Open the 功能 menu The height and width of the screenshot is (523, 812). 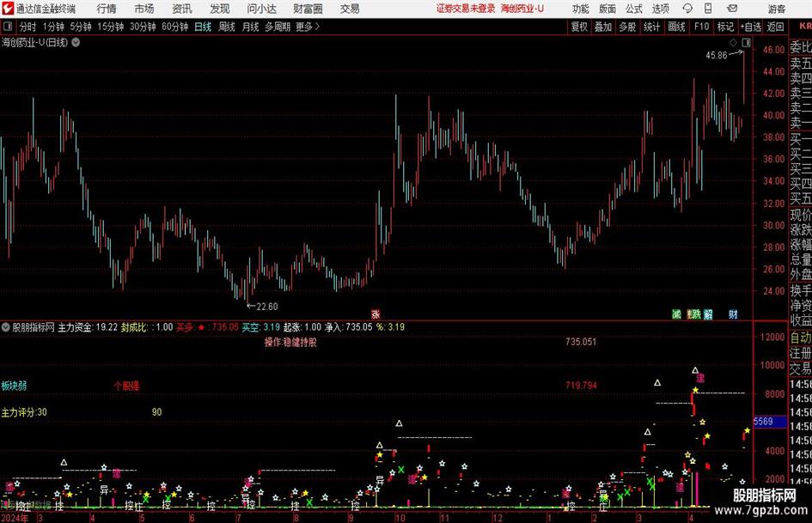(x=581, y=9)
